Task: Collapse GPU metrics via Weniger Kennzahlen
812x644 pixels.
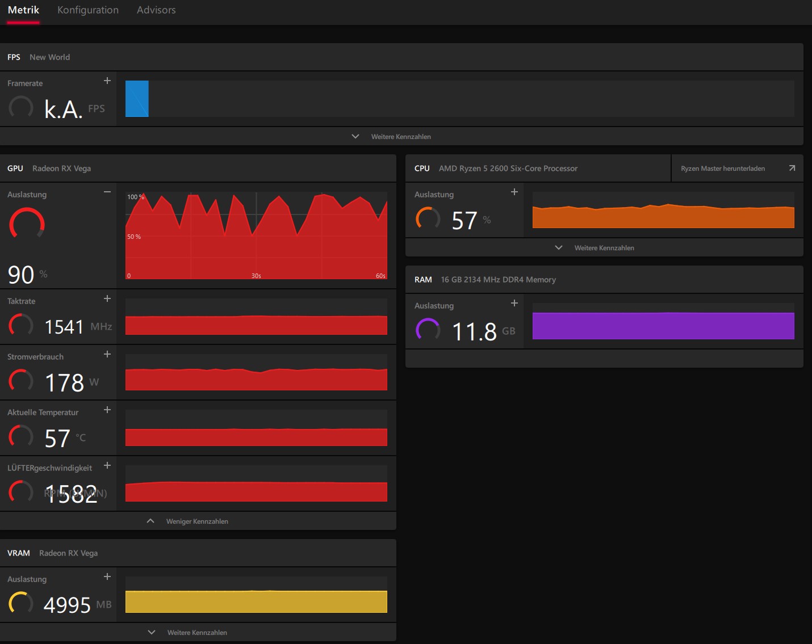Action: pyautogui.click(x=187, y=521)
